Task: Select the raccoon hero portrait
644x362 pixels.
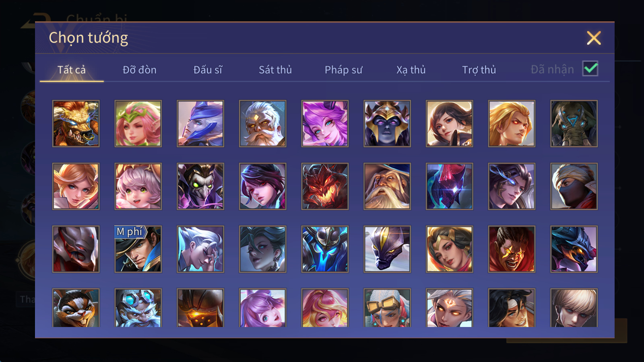Action: click(x=76, y=308)
